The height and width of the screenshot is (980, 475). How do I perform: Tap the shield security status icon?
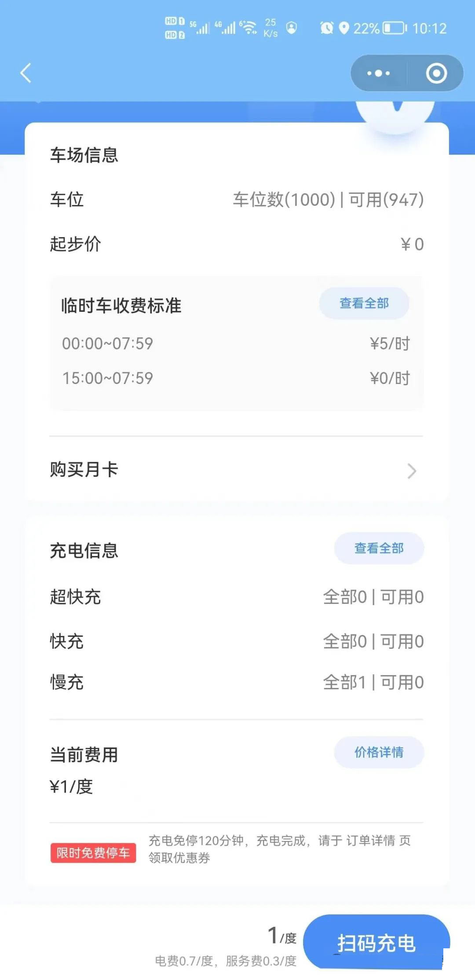(x=291, y=28)
